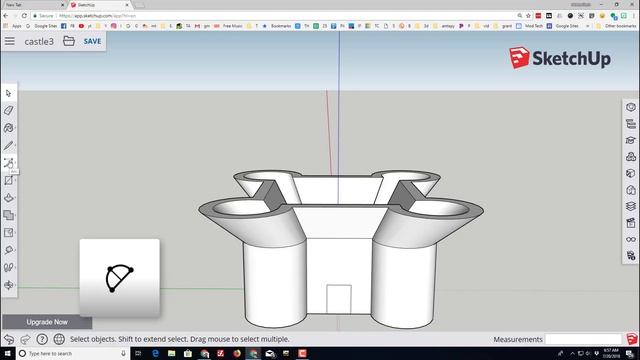The width and height of the screenshot is (640, 360).
Task: Select the arrow Select tool
Action: [x=9, y=93]
